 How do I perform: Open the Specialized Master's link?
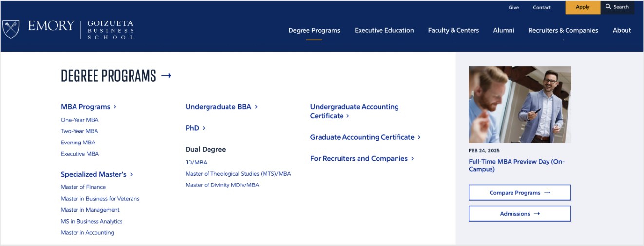[94, 174]
